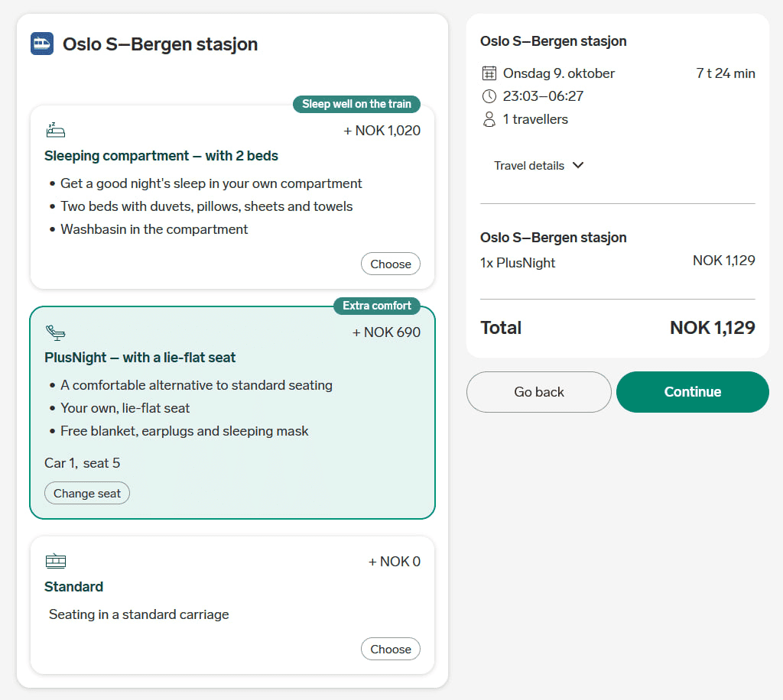Click the 'Extra comfort' badge

point(376,306)
